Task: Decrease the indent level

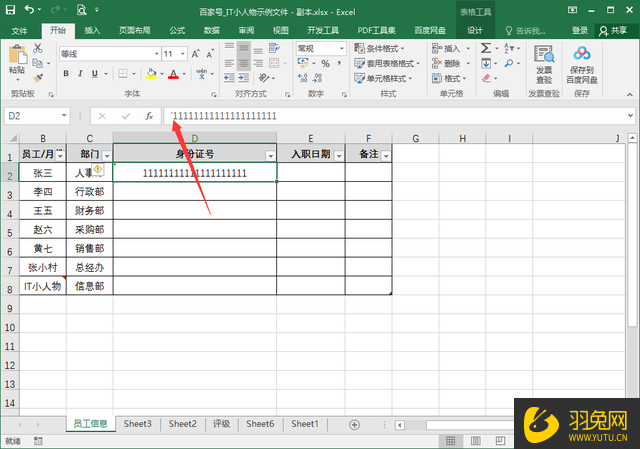Action: (229, 78)
